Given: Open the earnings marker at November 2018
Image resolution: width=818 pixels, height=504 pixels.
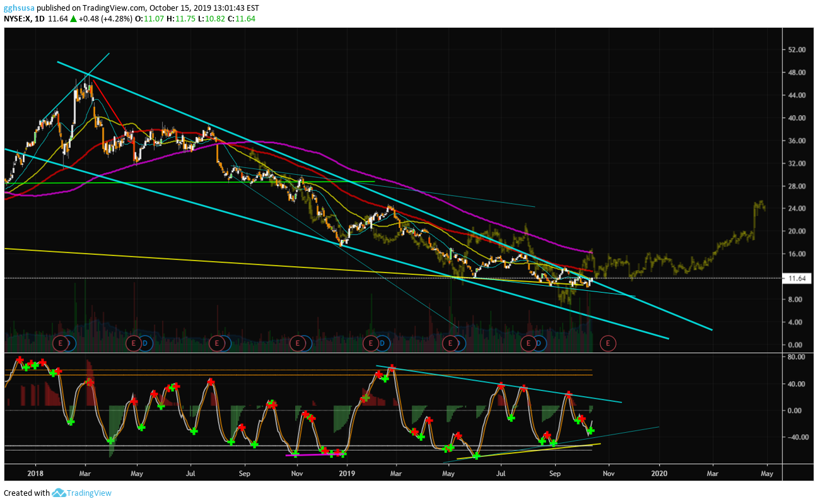Looking at the screenshot, I should 297,343.
